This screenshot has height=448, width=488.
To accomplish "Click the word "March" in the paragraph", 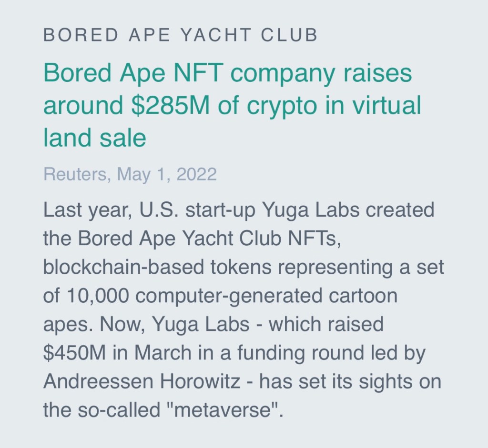I will [x=163, y=353].
